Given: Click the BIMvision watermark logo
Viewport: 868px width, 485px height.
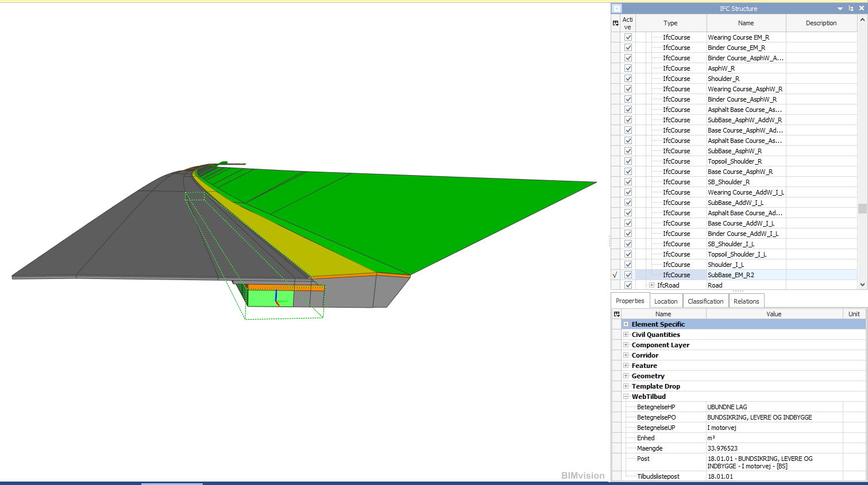Looking at the screenshot, I should [582, 475].
